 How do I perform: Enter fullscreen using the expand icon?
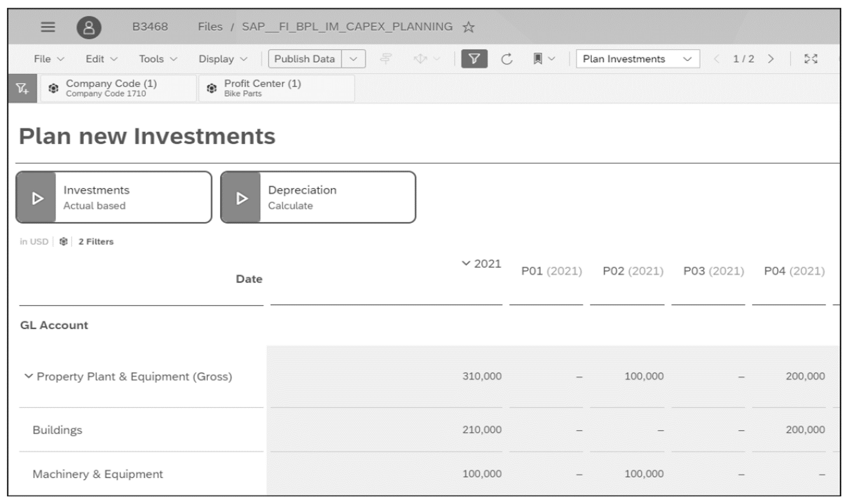click(811, 59)
